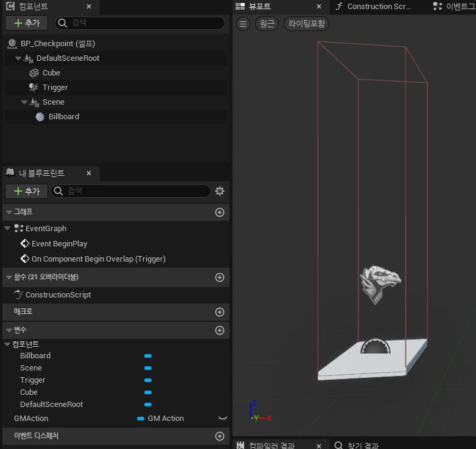The image size is (476, 449).
Task: Click the On Component Begin Overlap event icon
Action: pyautogui.click(x=24, y=259)
